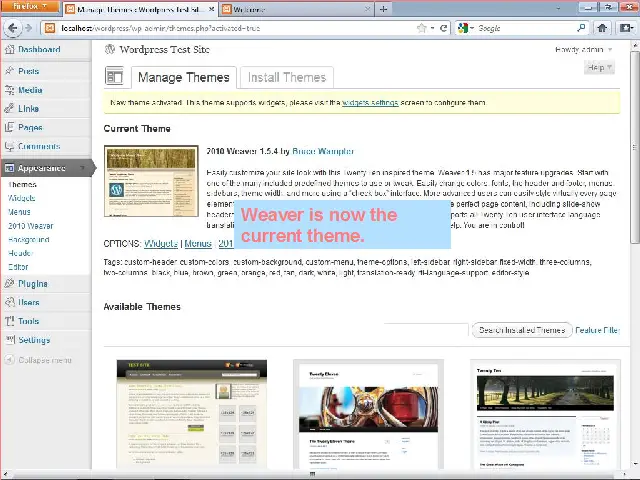
Task: Switch to the Install Themes tab
Action: click(287, 78)
